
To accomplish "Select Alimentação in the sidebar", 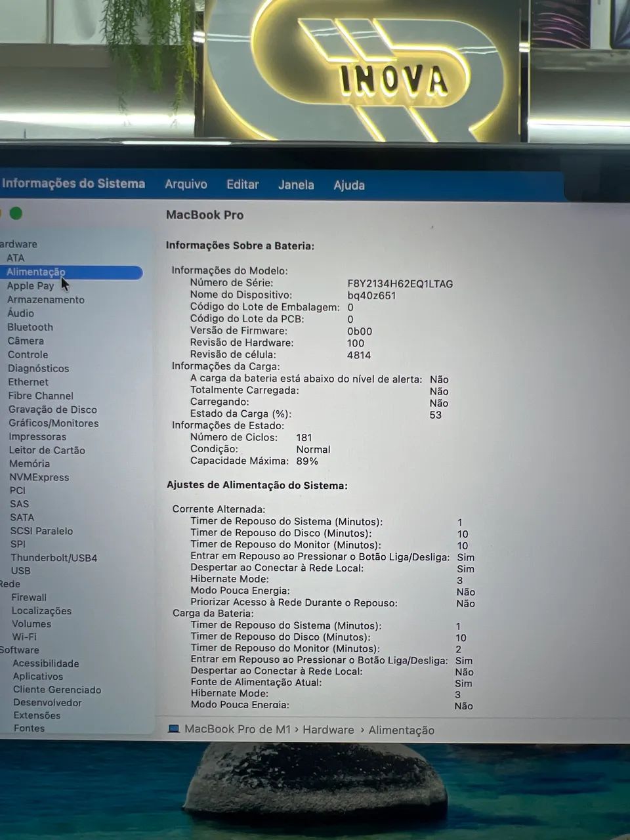I will click(72, 272).
